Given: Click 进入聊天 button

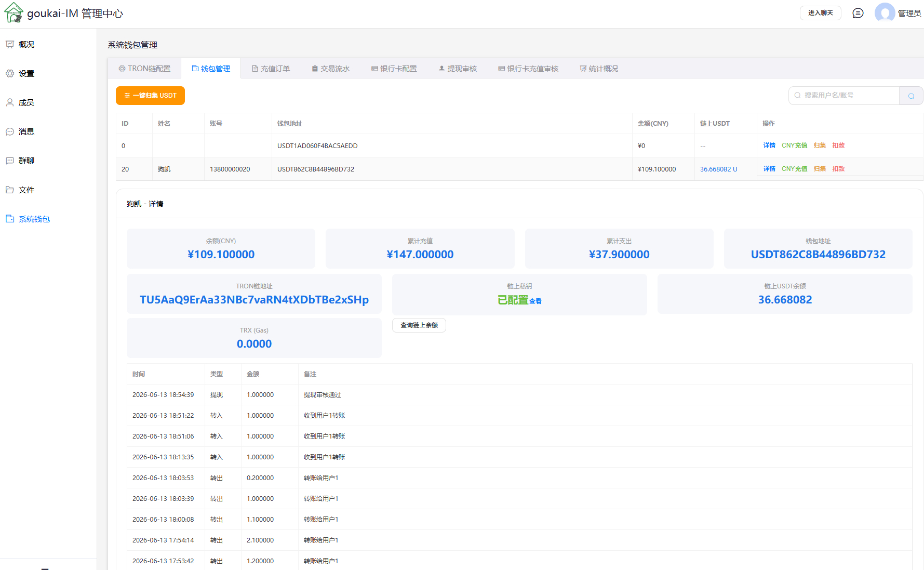Looking at the screenshot, I should click(x=821, y=13).
